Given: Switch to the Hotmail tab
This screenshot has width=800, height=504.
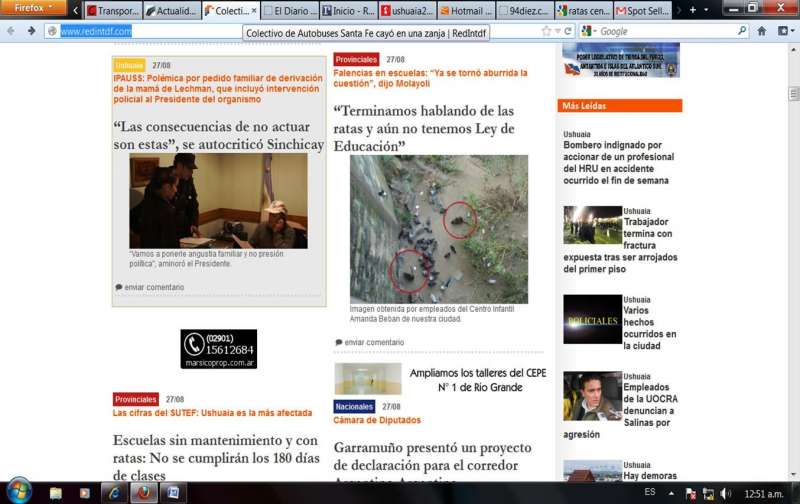Looking at the screenshot, I should click(465, 11).
